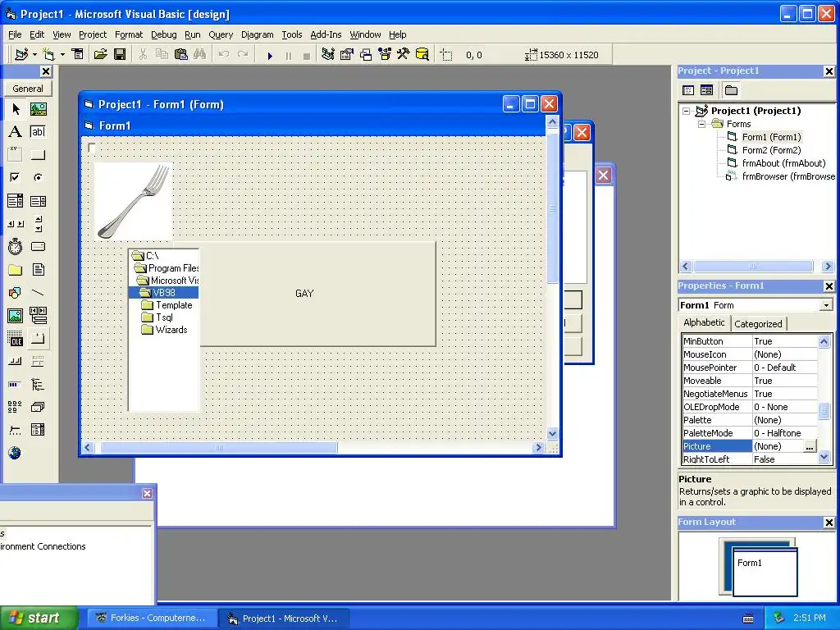The image size is (840, 630).
Task: Open the Windows start button
Action: coord(39,618)
